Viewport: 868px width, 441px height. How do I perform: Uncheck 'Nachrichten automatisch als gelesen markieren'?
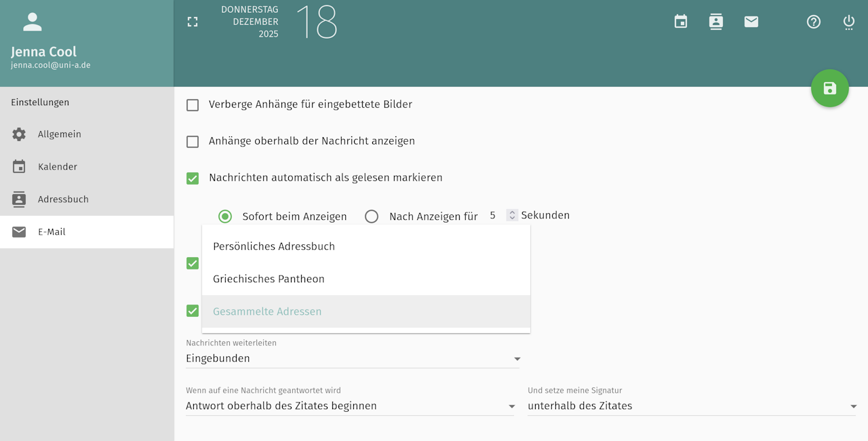(193, 178)
